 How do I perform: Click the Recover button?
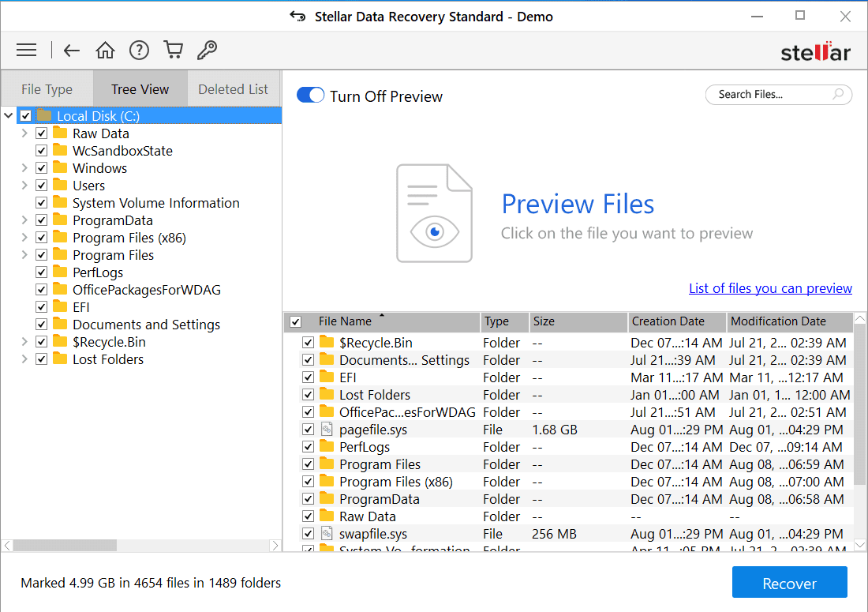(789, 583)
